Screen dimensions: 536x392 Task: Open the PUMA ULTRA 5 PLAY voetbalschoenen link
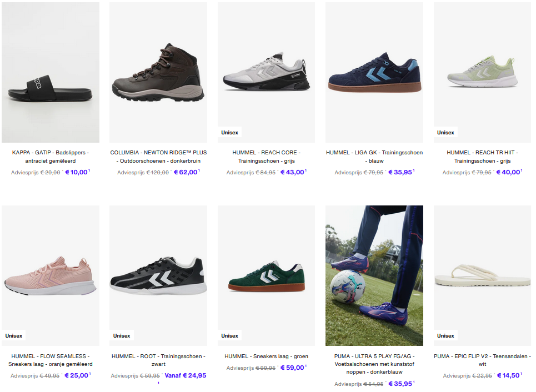coord(374,364)
